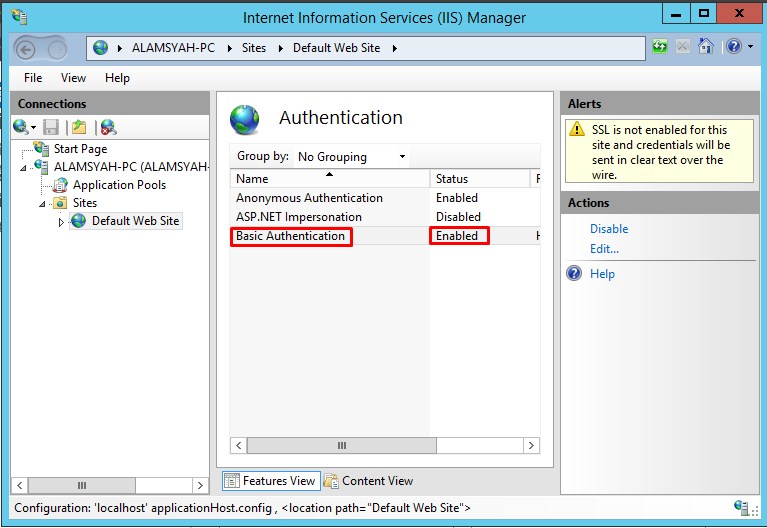The height and width of the screenshot is (528, 767).
Task: Switch to Features View tab
Action: pos(271,481)
